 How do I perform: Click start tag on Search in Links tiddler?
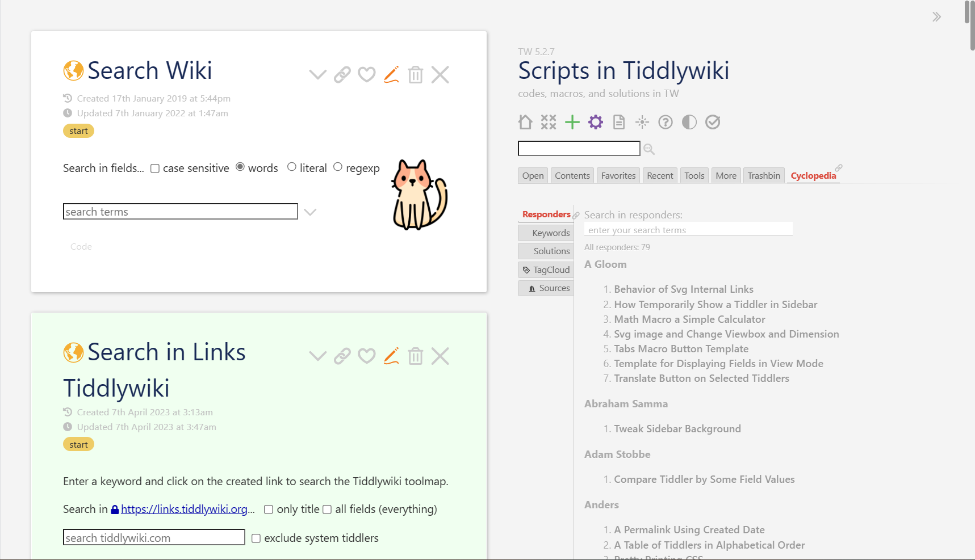click(x=78, y=445)
